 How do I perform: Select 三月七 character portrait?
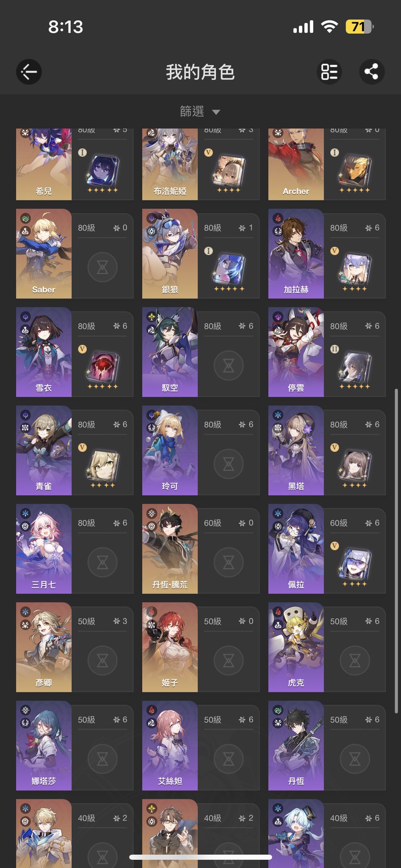pos(44,549)
